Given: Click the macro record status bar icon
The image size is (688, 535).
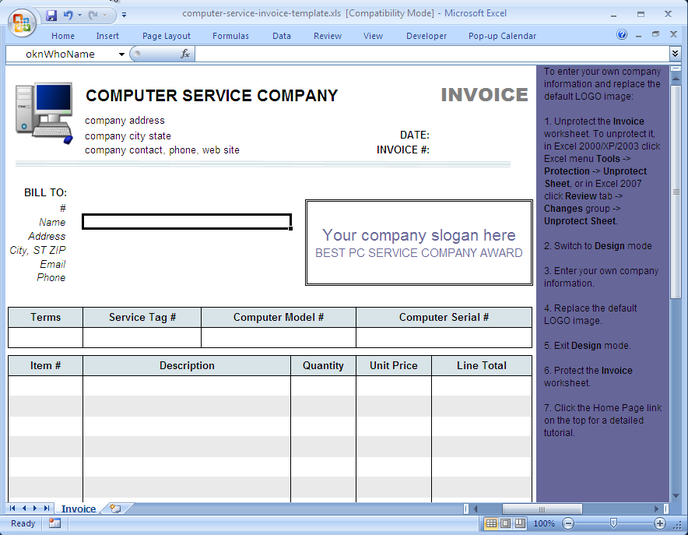Looking at the screenshot, I should [55, 523].
